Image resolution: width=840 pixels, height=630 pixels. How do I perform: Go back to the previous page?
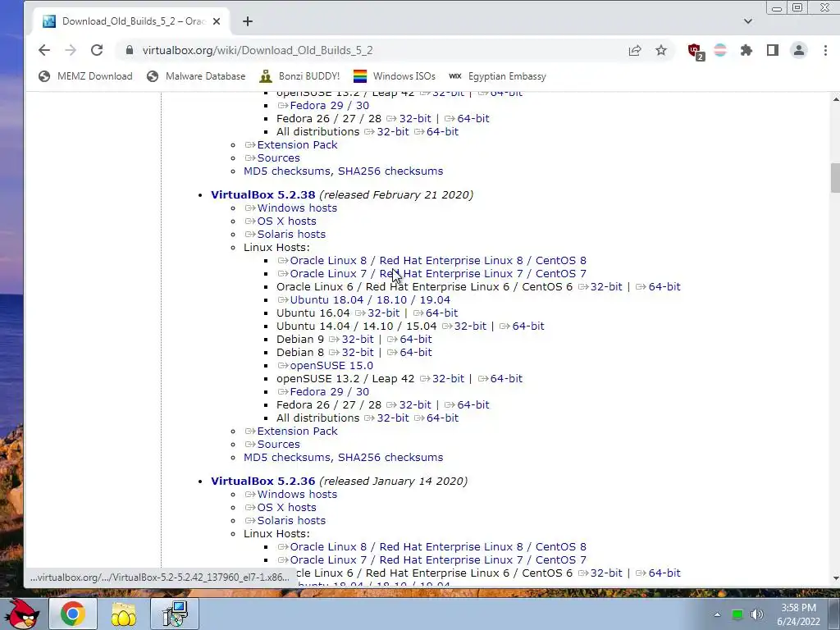(x=44, y=50)
